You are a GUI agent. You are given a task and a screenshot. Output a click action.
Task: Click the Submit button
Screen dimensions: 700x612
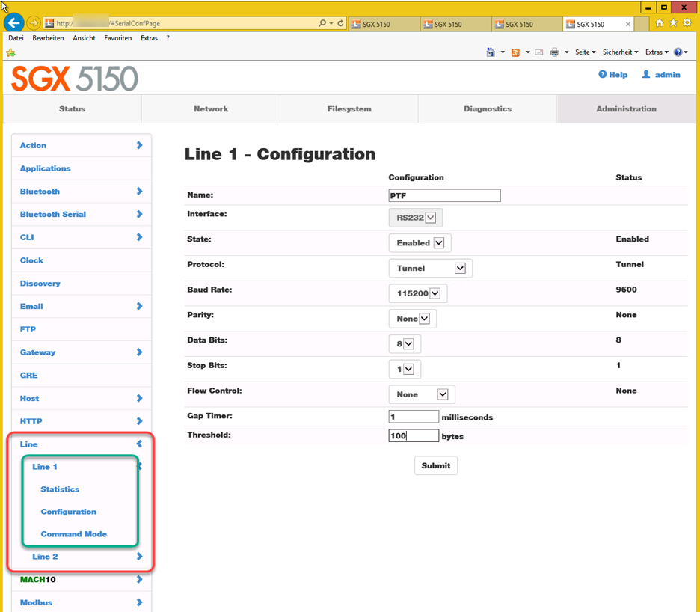[x=436, y=465]
